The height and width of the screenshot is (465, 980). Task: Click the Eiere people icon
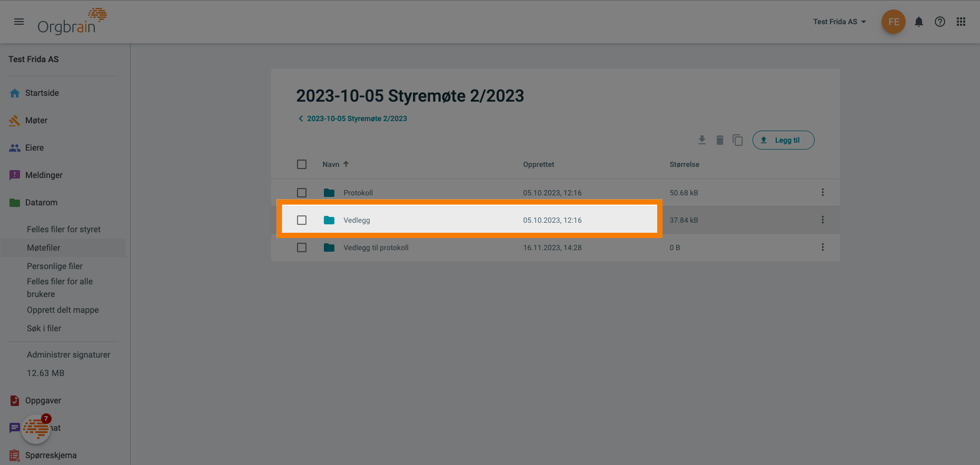coord(15,148)
